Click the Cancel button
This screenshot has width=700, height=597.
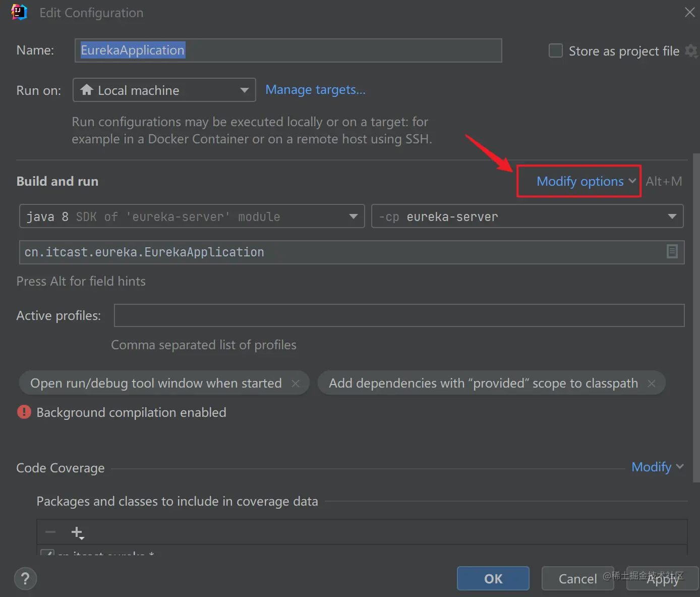[x=577, y=578]
